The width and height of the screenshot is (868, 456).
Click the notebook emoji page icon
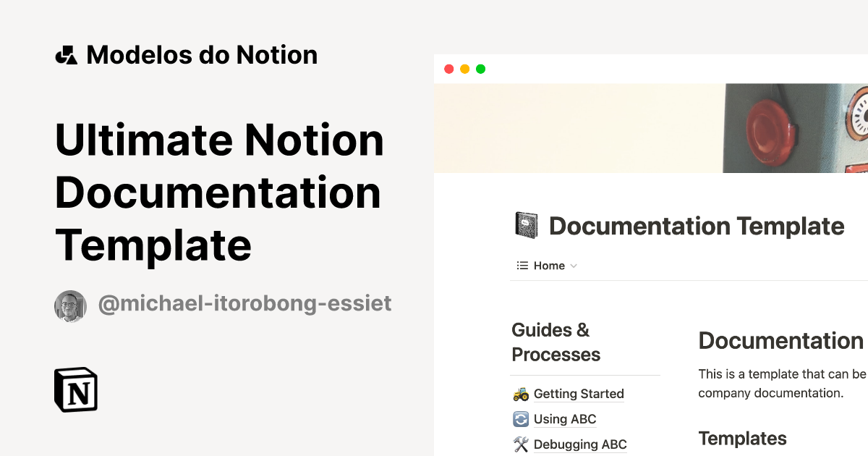click(527, 224)
